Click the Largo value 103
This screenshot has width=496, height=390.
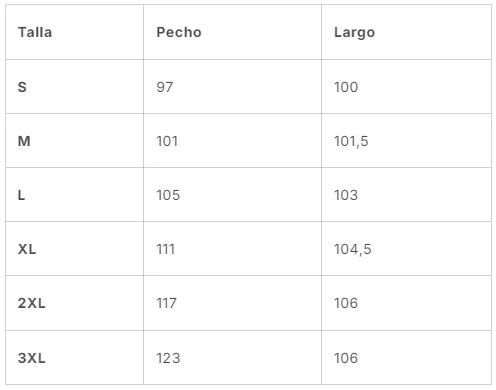pyautogui.click(x=346, y=195)
